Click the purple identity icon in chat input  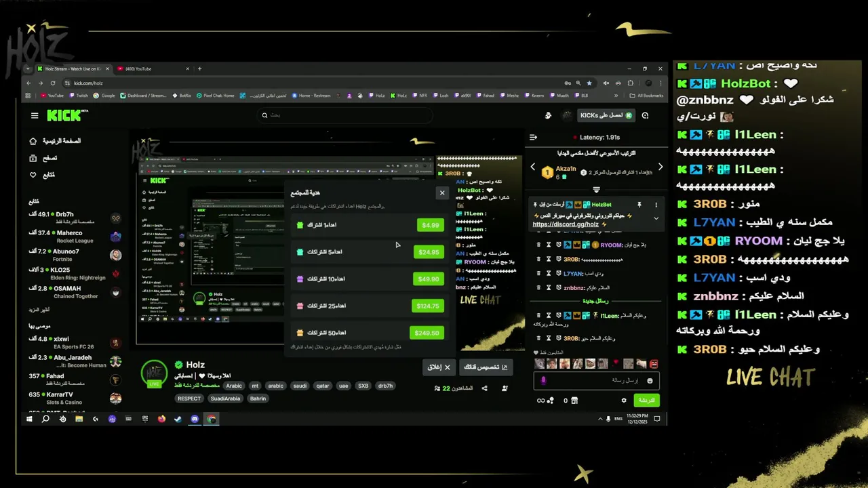click(542, 381)
